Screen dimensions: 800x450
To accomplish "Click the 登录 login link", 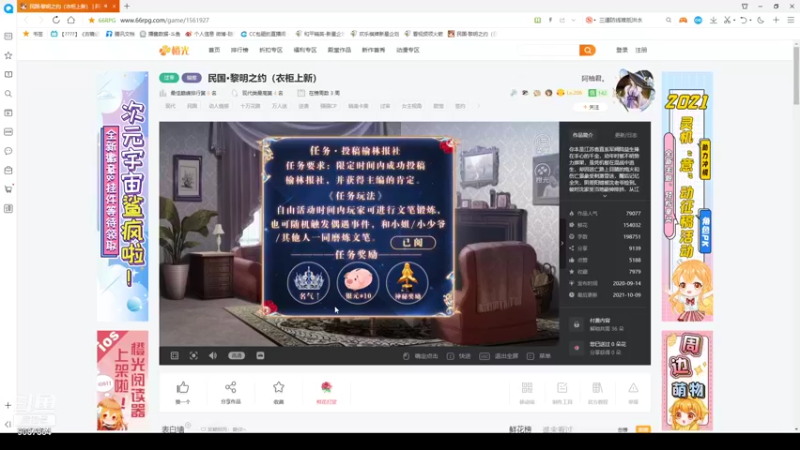I will (x=622, y=50).
